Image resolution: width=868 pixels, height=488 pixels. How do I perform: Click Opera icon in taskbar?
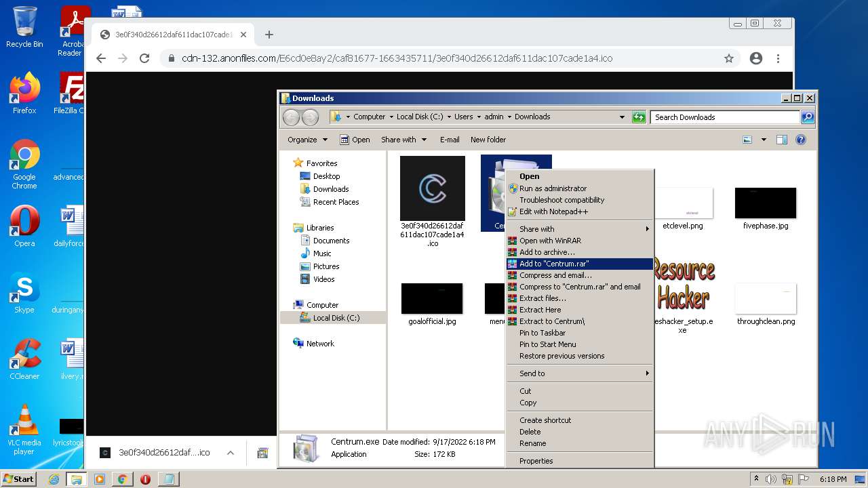(x=145, y=479)
